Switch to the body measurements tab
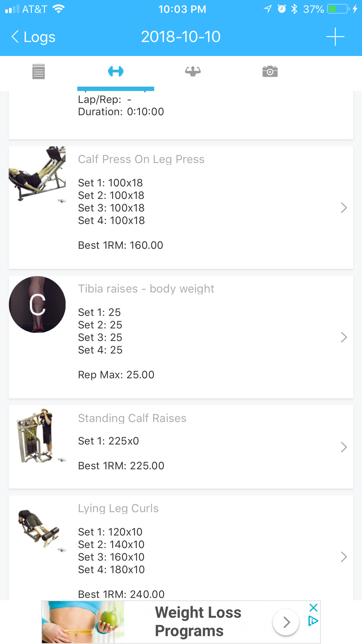This screenshot has width=362, height=644. 193,71
